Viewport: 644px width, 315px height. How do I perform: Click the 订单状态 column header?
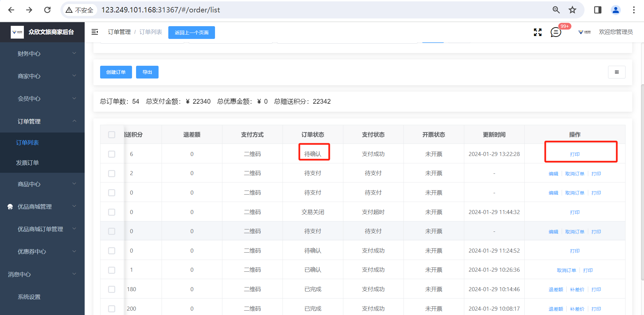point(313,135)
